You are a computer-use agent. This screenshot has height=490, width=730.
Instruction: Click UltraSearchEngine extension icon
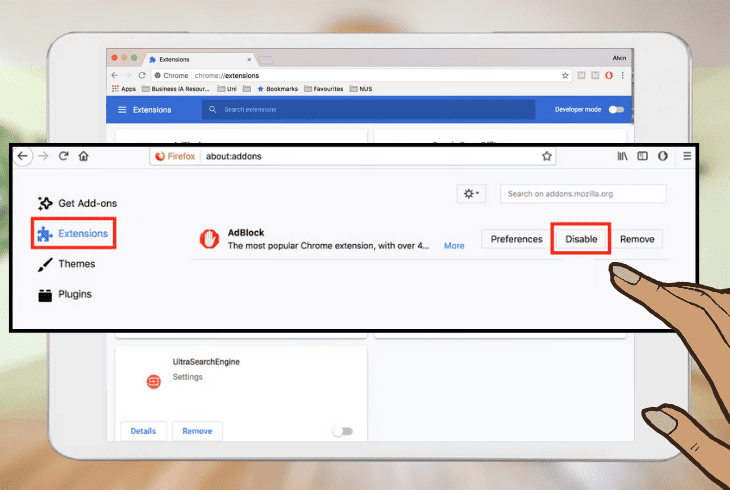[x=154, y=381]
